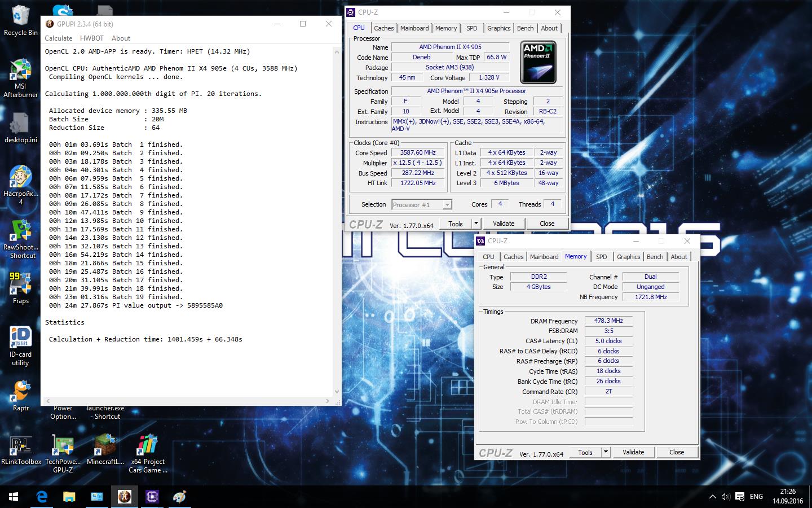Click Close button in lower CPU-Z window
This screenshot has height=508, width=812.
point(677,452)
